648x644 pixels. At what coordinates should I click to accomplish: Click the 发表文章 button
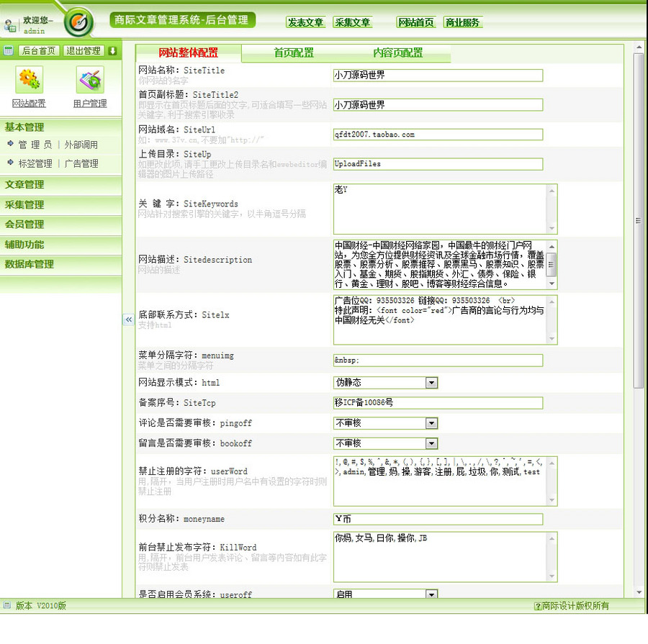[x=305, y=22]
